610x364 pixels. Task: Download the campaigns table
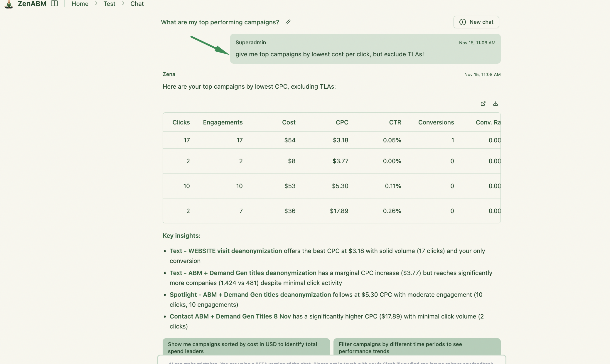(x=496, y=104)
